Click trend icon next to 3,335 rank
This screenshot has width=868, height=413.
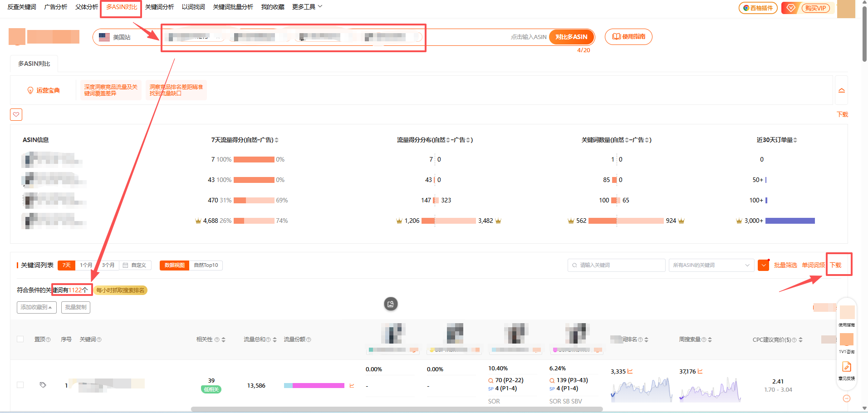pos(630,371)
